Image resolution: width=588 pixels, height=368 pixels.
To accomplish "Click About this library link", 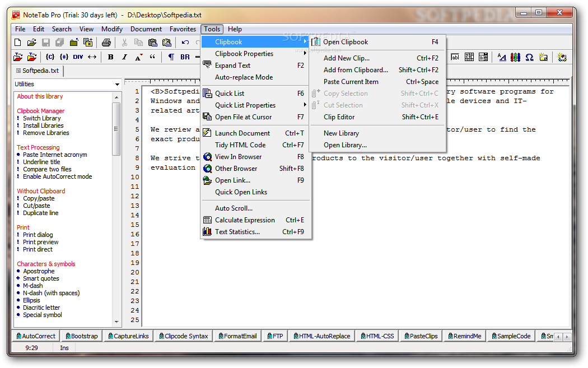I will click(40, 96).
